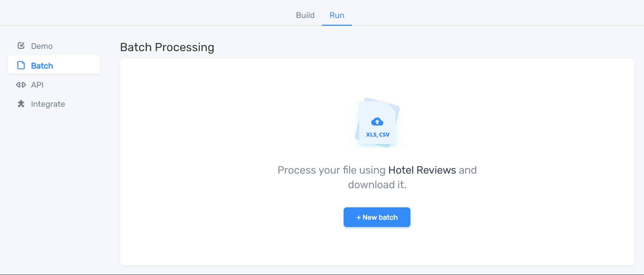This screenshot has width=644, height=275.
Task: Click the Batch document icon in sidebar
Action: 21,65
